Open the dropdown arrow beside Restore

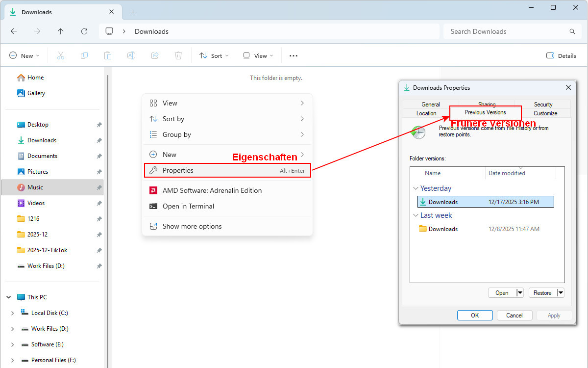[561, 293]
